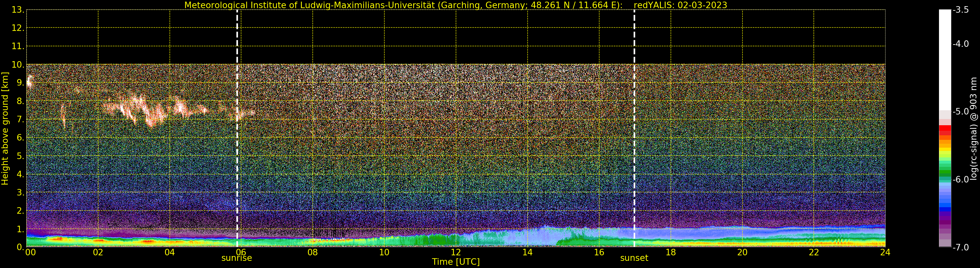The width and height of the screenshot is (980, 268).
Task: Click the '3.' height axis tick label
Action: pos(20,193)
